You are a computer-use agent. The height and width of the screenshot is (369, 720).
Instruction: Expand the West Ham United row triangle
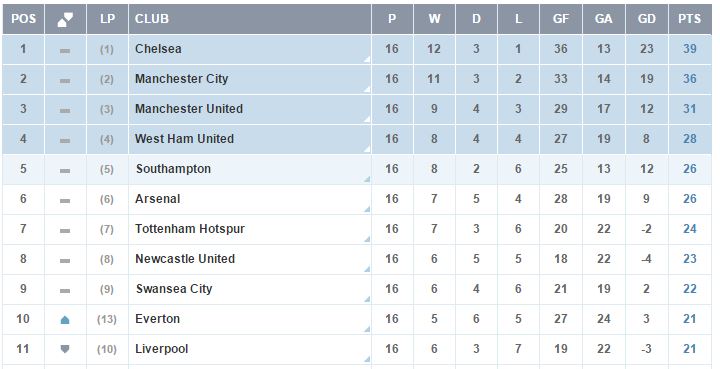click(367, 149)
